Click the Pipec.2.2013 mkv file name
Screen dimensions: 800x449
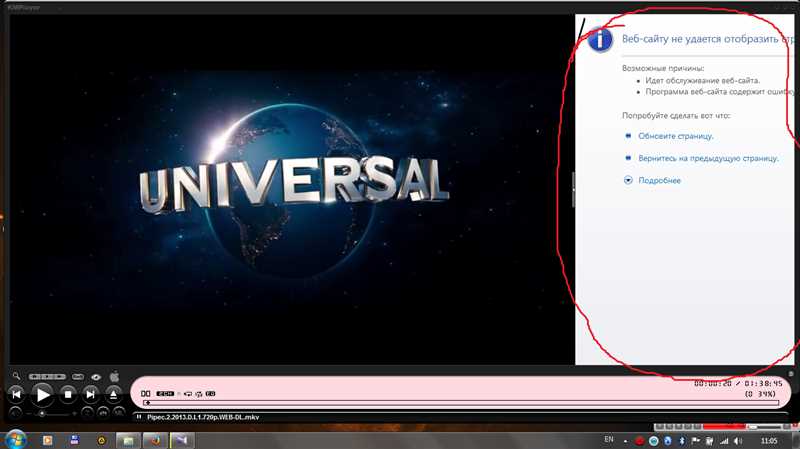(x=203, y=417)
